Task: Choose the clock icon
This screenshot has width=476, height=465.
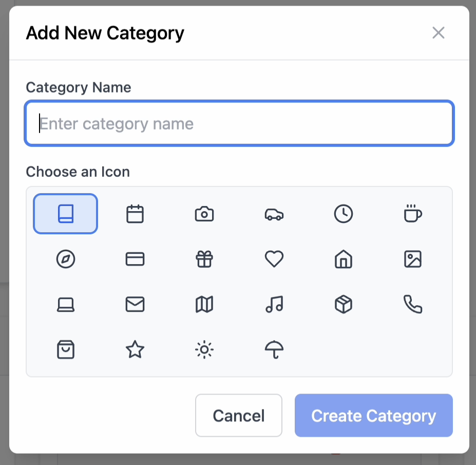Action: click(344, 214)
